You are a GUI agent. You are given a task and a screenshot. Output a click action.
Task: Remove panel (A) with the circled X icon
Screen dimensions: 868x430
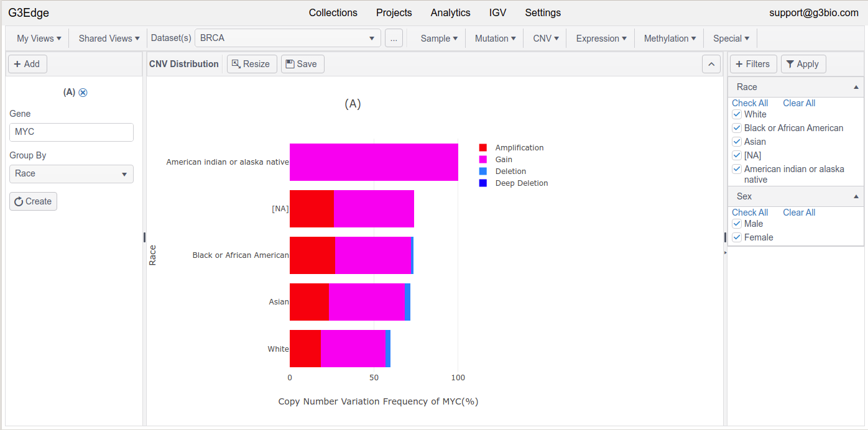tap(83, 93)
